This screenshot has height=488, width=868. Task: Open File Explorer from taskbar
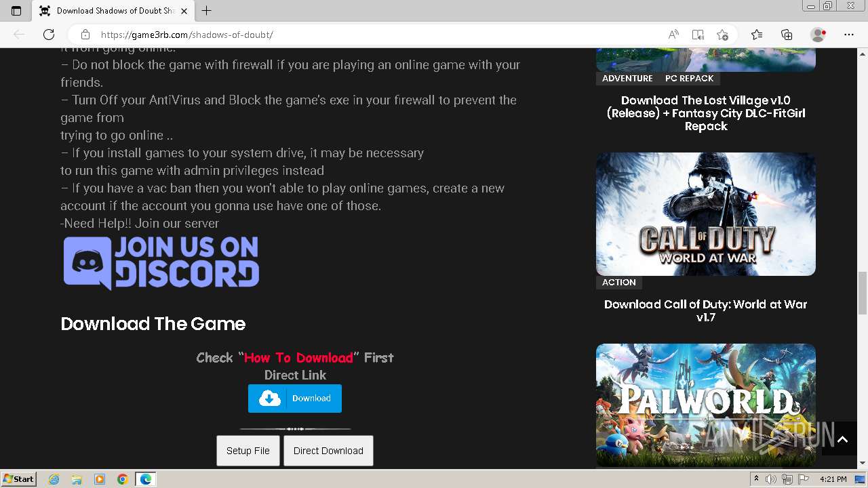77,479
